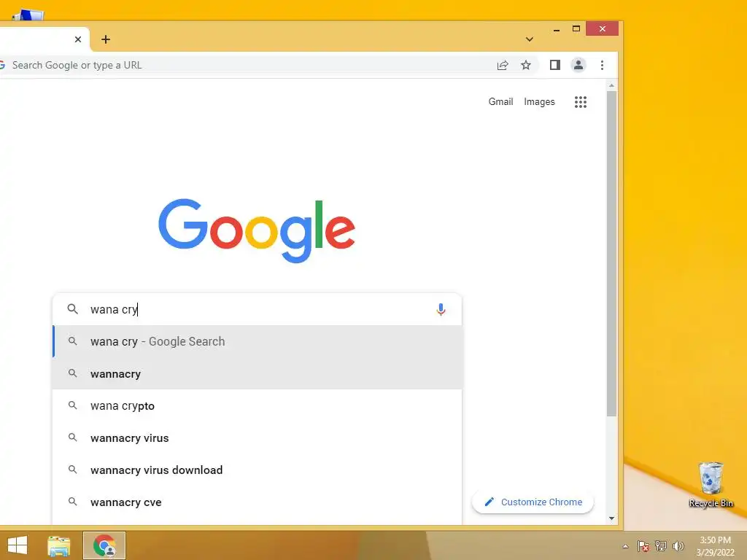Click into the search box with wana cry
Image resolution: width=747 pixels, height=560 pixels.
point(258,309)
